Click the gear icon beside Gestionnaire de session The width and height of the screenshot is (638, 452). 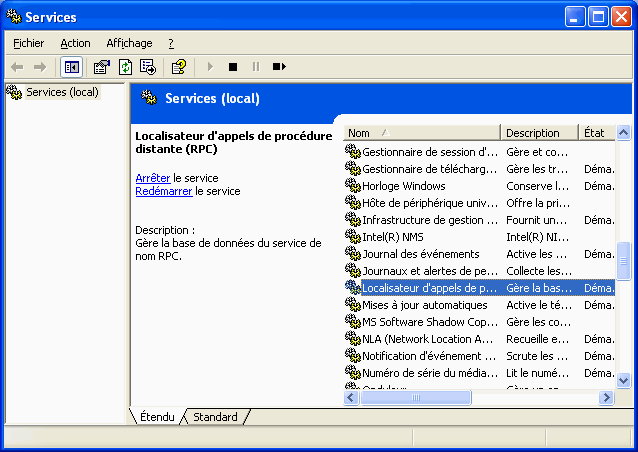[x=353, y=151]
